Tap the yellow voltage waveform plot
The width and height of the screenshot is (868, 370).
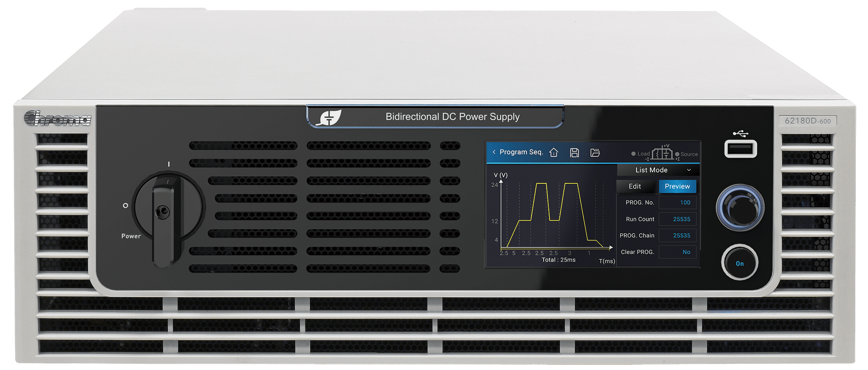click(555, 215)
